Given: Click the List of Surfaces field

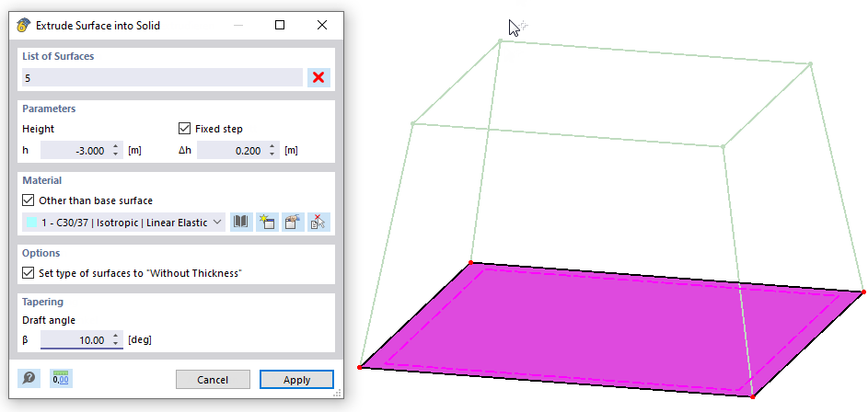Looking at the screenshot, I should pyautogui.click(x=162, y=77).
